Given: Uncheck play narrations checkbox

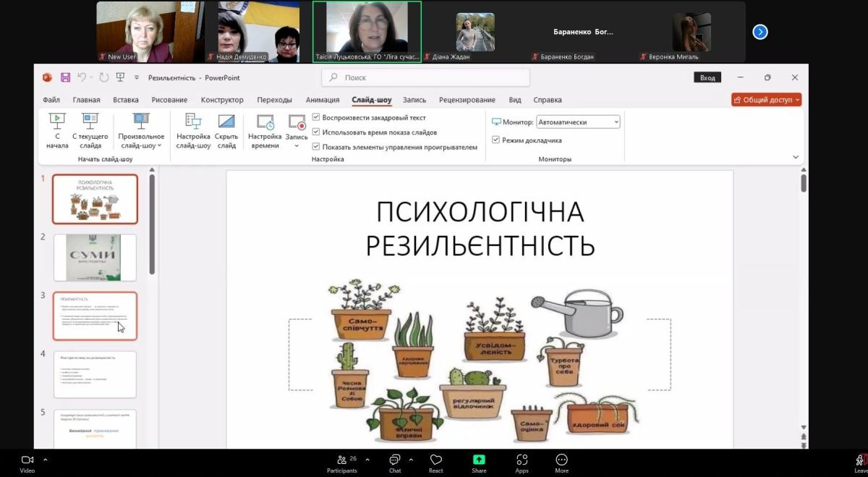Looking at the screenshot, I should [x=316, y=117].
